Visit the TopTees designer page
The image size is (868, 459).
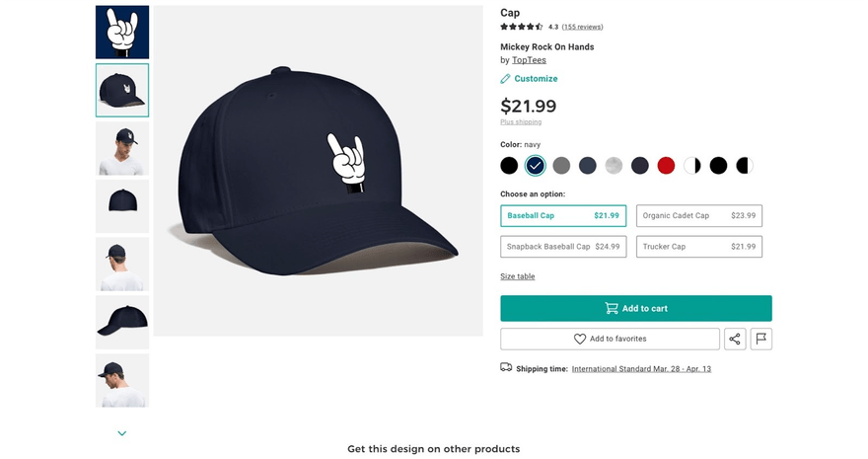pyautogui.click(x=529, y=60)
